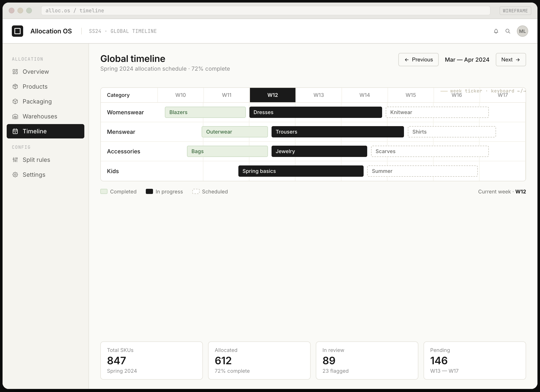Open the Bags completed bar
Viewport: 540px width, 392px height.
(227, 151)
